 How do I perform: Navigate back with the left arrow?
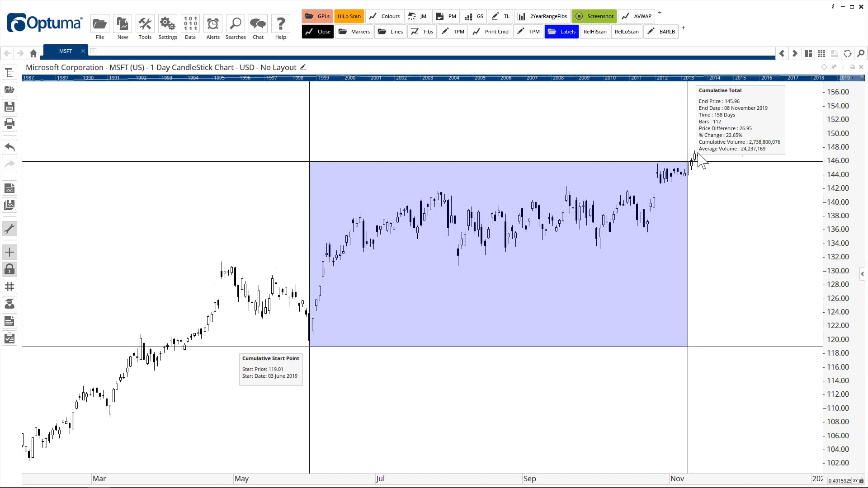tap(7, 53)
